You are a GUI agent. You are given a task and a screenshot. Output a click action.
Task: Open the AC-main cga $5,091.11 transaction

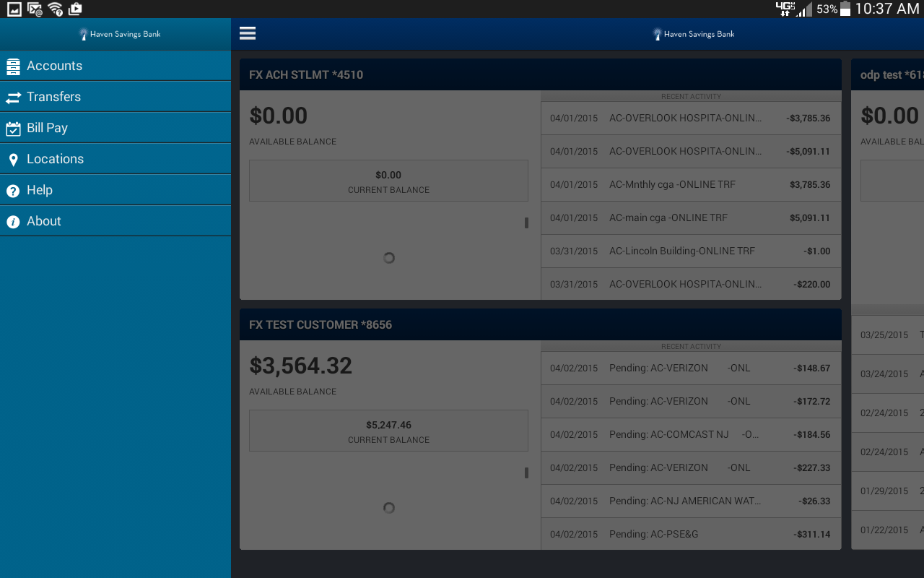691,217
